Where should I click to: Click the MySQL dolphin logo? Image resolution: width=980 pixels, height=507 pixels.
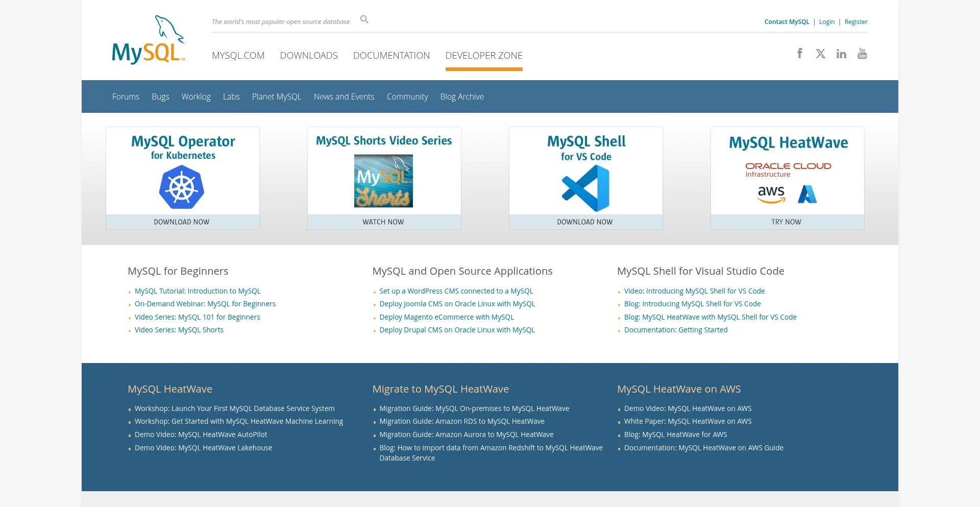148,40
